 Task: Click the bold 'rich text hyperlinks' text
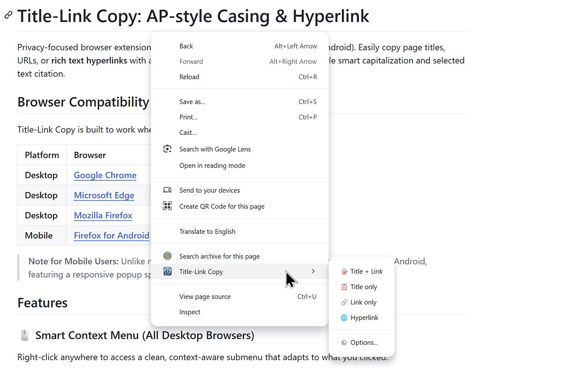89,60
